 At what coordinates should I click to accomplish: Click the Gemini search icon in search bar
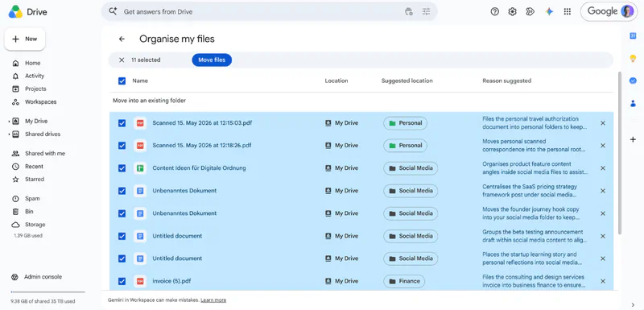click(113, 11)
